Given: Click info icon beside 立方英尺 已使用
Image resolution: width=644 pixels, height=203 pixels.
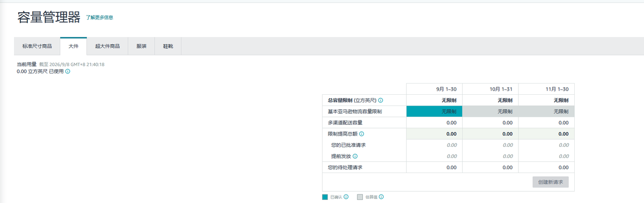Looking at the screenshot, I should [x=68, y=71].
